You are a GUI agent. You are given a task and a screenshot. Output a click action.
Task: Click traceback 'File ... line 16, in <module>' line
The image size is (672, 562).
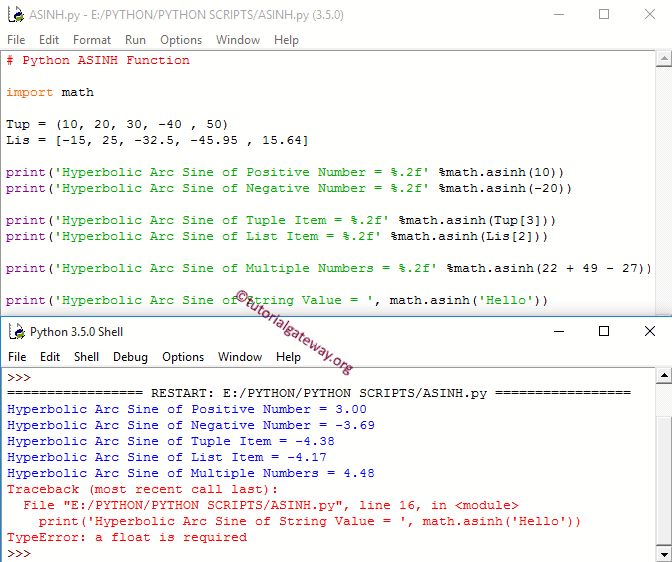[271, 505]
